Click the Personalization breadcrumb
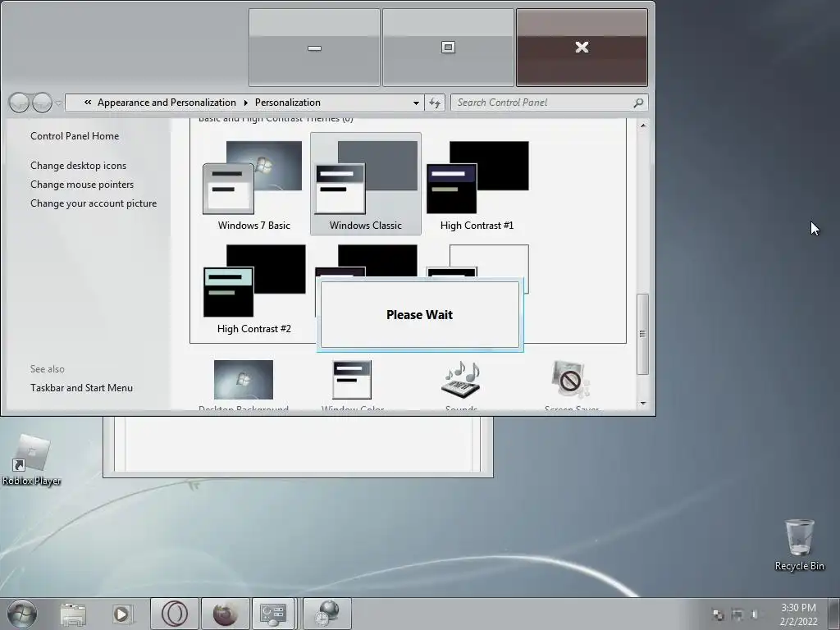The width and height of the screenshot is (840, 630). click(288, 103)
